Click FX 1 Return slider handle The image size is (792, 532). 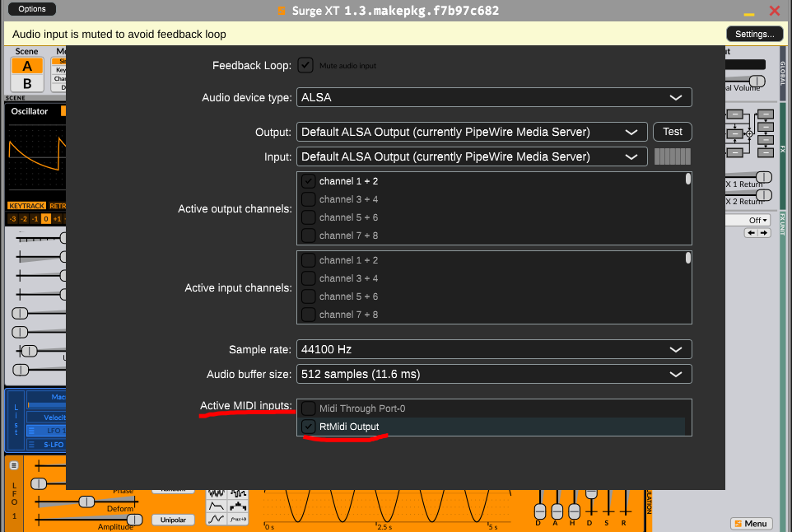[x=764, y=177]
